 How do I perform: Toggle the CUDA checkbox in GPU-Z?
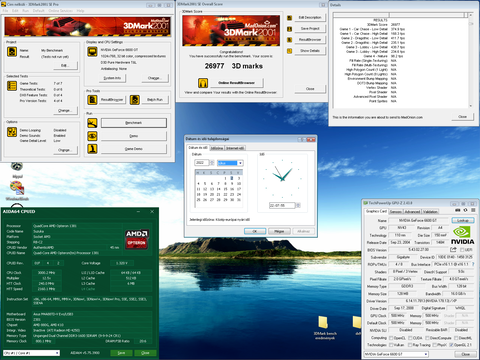(x=410, y=338)
